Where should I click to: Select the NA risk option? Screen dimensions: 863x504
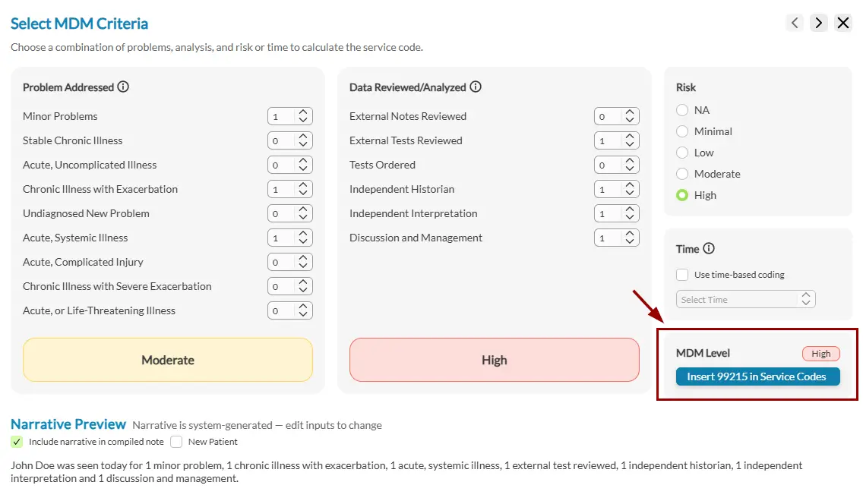682,110
